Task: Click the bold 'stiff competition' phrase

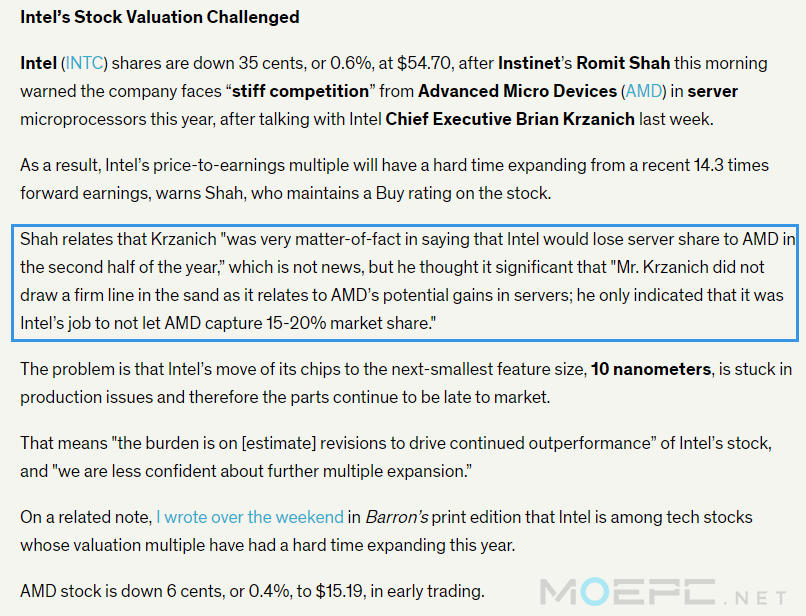Action: tap(300, 91)
